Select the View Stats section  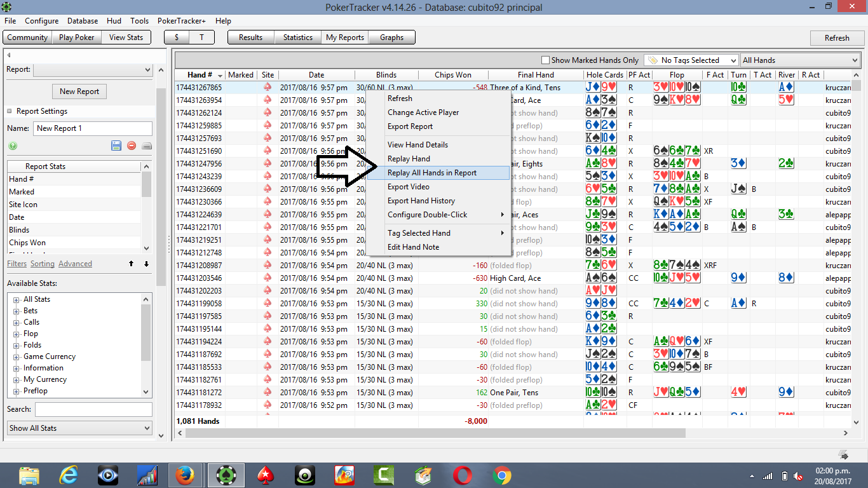(126, 37)
